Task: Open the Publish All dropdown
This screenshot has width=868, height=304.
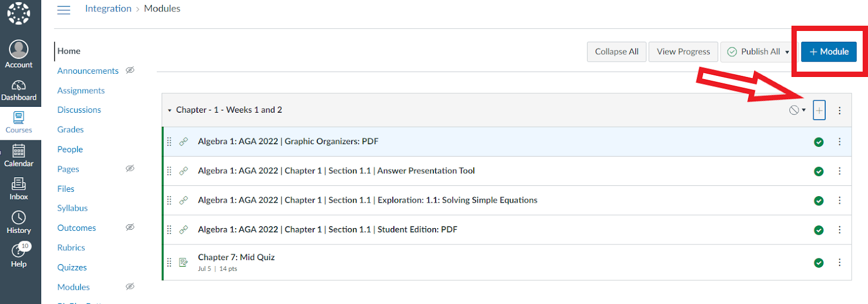Action: pos(758,52)
